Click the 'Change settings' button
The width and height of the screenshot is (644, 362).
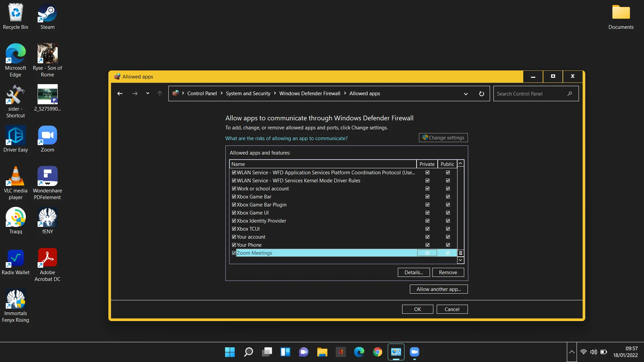pyautogui.click(x=443, y=137)
